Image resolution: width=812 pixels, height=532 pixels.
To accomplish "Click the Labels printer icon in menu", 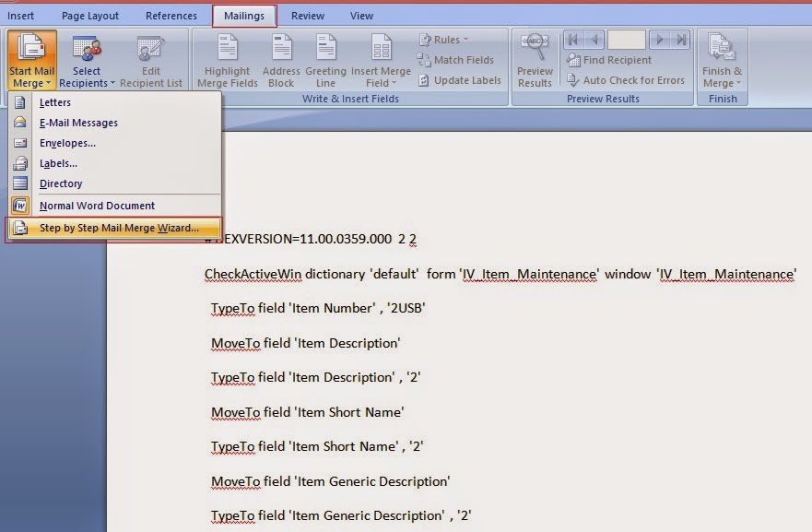I will tap(20, 163).
